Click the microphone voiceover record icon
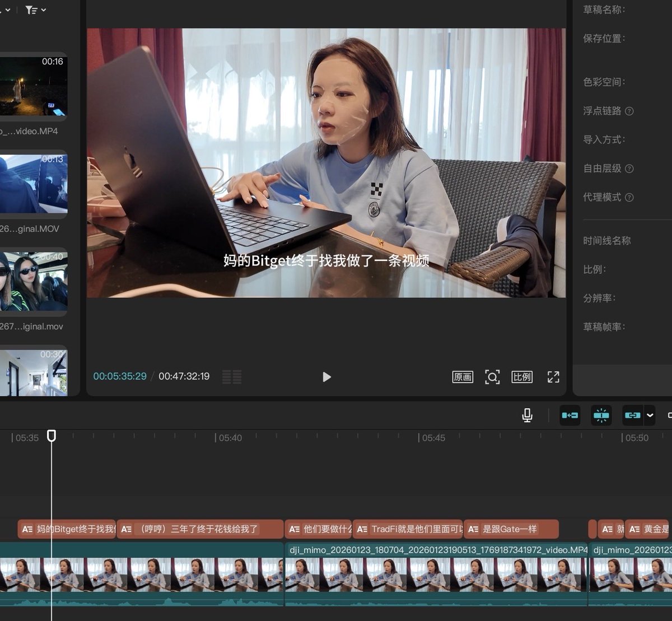This screenshot has width=672, height=621. coord(527,415)
